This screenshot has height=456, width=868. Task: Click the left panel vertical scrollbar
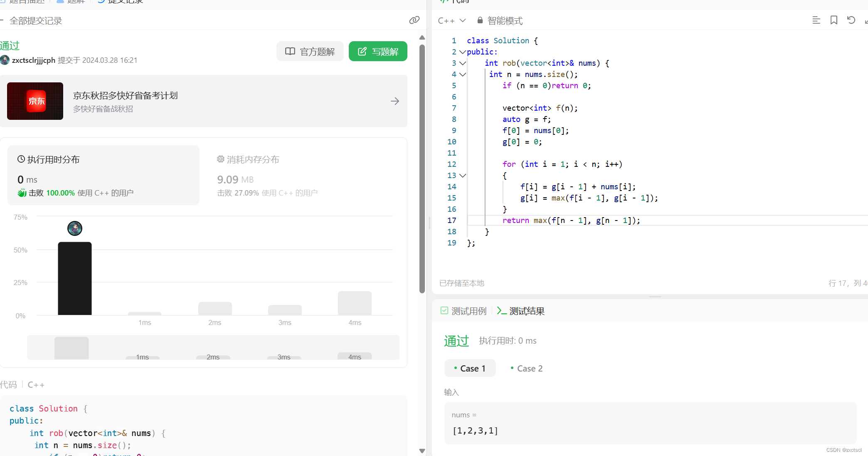tap(422, 169)
